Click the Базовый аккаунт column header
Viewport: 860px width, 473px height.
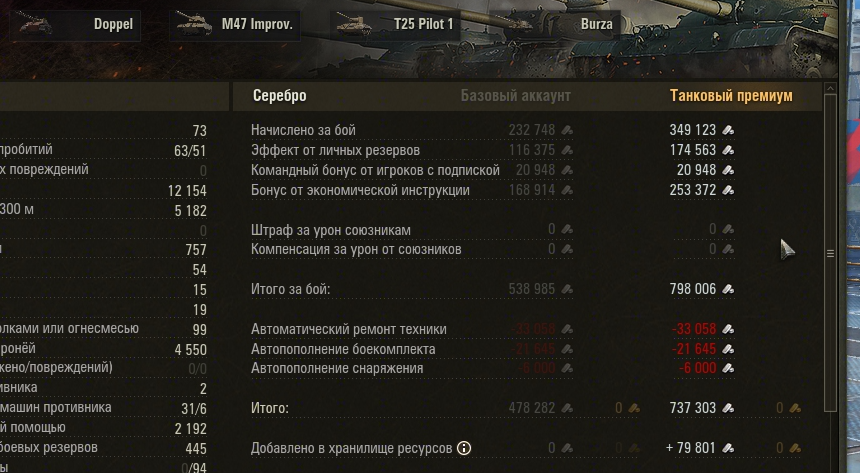pyautogui.click(x=515, y=96)
